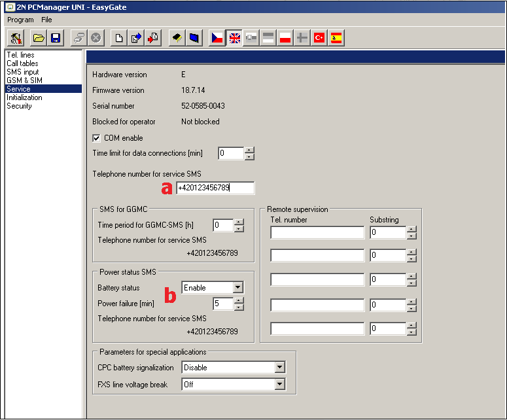Increase third Substring value in Remote supervision
The height and width of the screenshot is (420, 507).
[411, 277]
